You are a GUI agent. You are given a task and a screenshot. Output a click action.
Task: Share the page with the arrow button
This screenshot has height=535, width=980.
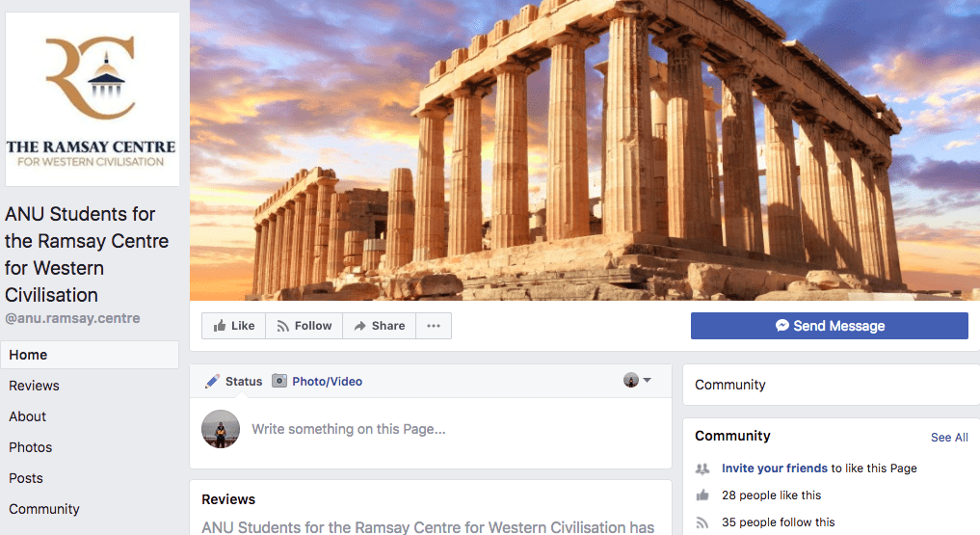tap(379, 326)
